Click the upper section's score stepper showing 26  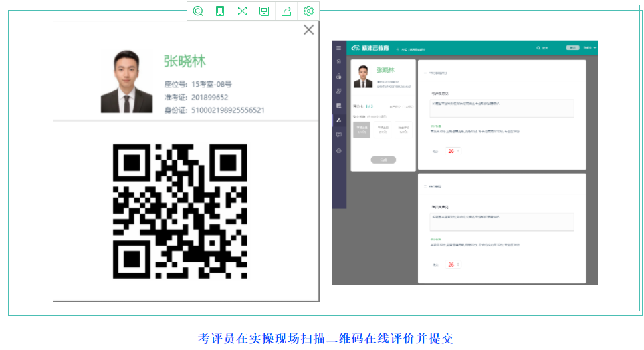click(x=453, y=151)
